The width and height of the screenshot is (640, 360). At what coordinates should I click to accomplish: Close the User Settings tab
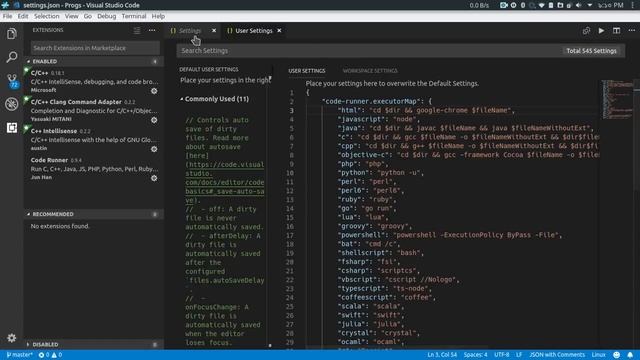click(x=279, y=31)
